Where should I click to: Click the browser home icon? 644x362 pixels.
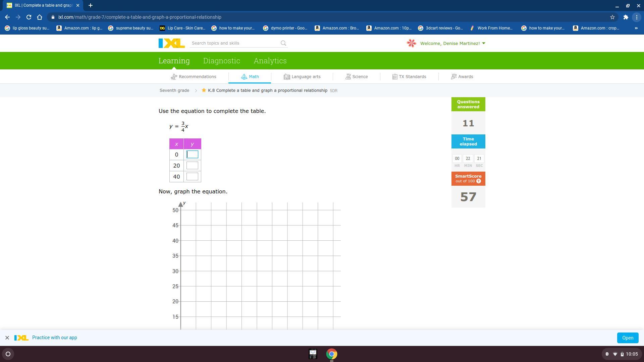40,17
